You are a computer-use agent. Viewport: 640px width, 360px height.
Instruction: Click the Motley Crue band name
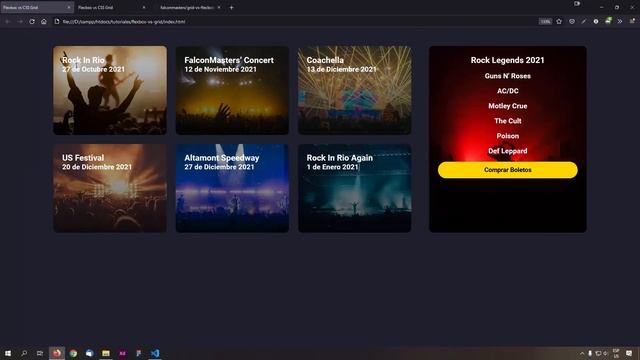click(508, 106)
